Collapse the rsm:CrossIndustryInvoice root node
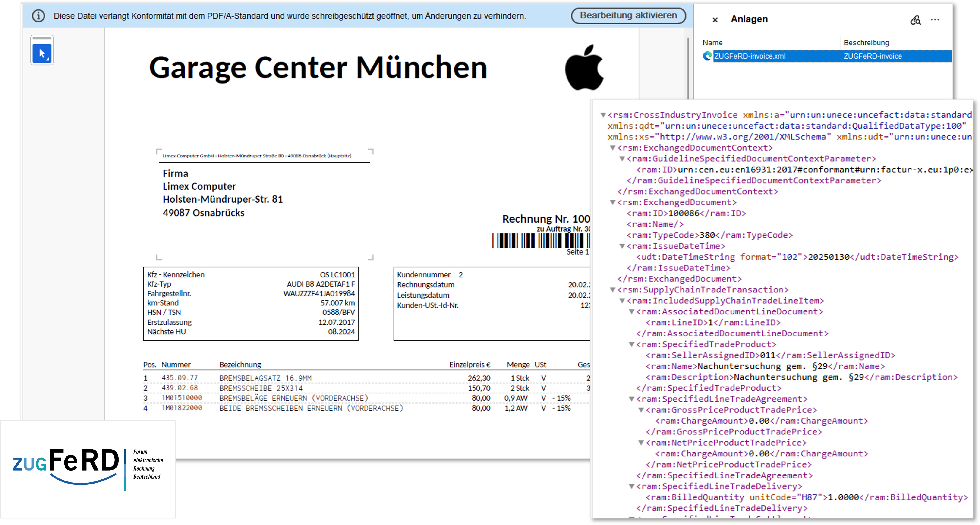Viewport: 980px width, 525px height. [x=603, y=115]
